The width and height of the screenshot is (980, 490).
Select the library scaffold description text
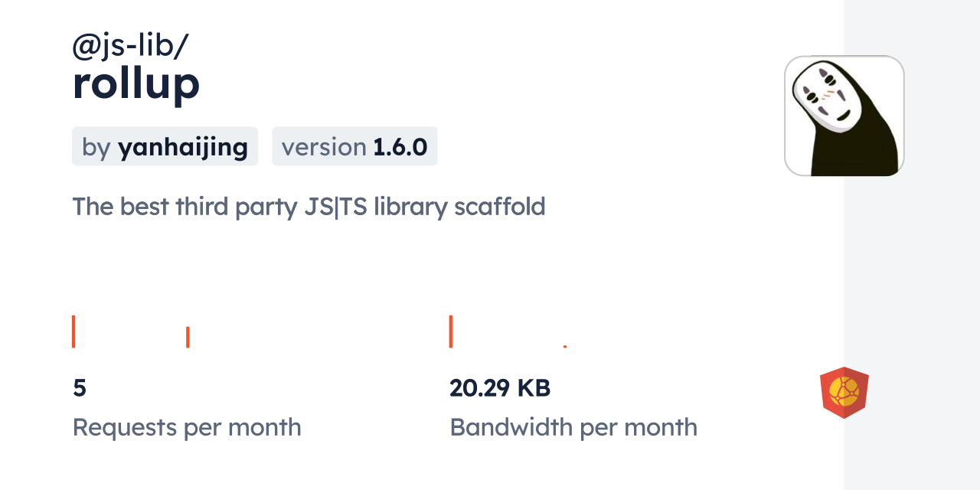pos(309,207)
